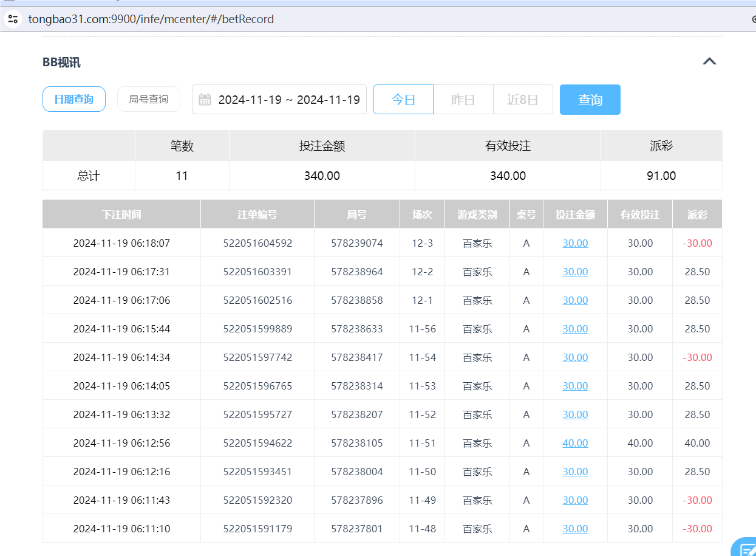
Task: Click the address bar URL field
Action: tap(151, 19)
